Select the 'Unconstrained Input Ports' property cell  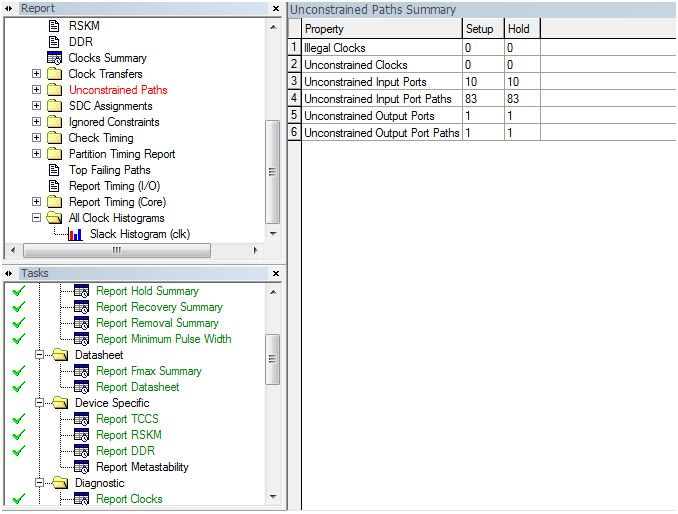pos(382,82)
